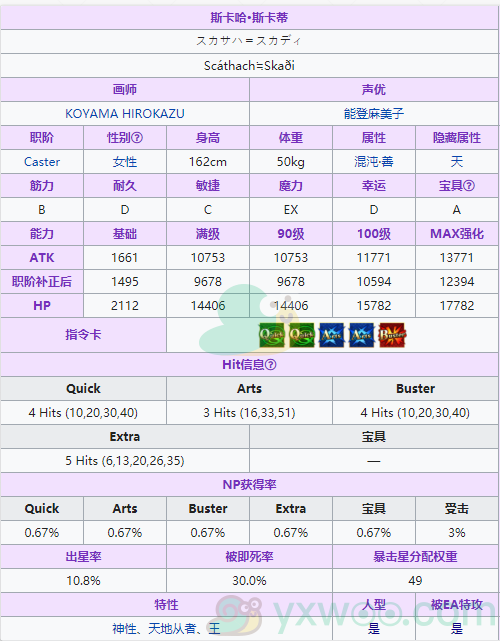Open the 天地从者 trait link
This screenshot has height=641, width=500.
171,629
